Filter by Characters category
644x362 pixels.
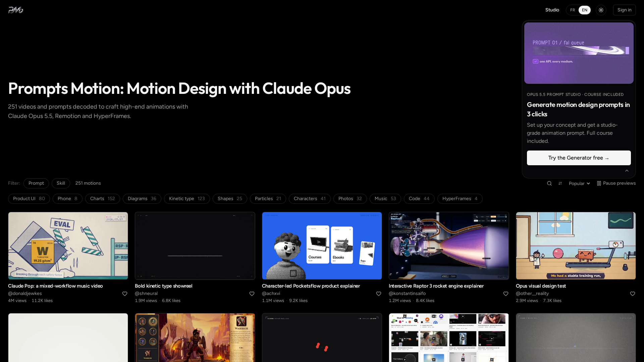coord(310,199)
